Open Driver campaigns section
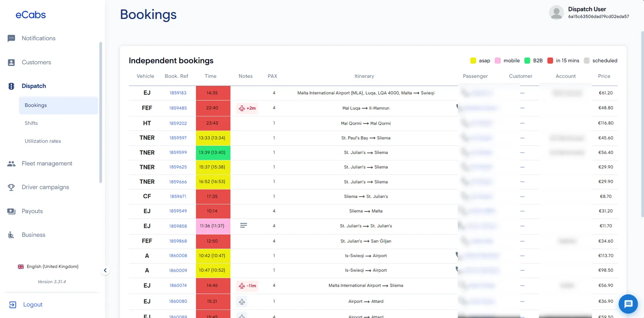 45,187
